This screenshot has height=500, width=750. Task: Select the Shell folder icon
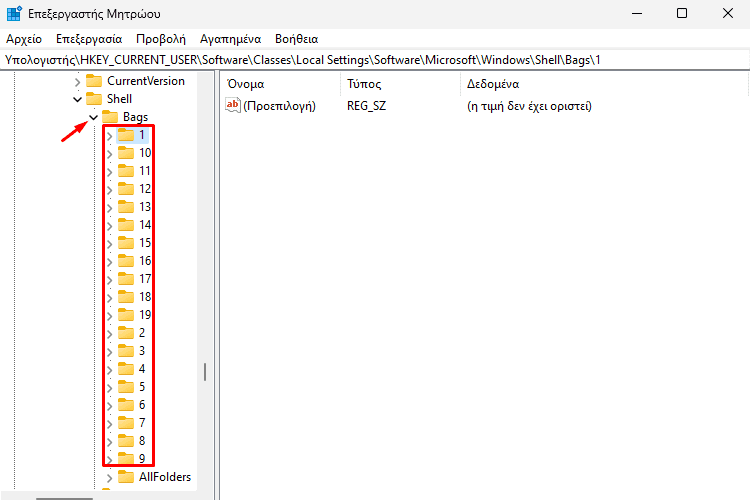tap(94, 99)
